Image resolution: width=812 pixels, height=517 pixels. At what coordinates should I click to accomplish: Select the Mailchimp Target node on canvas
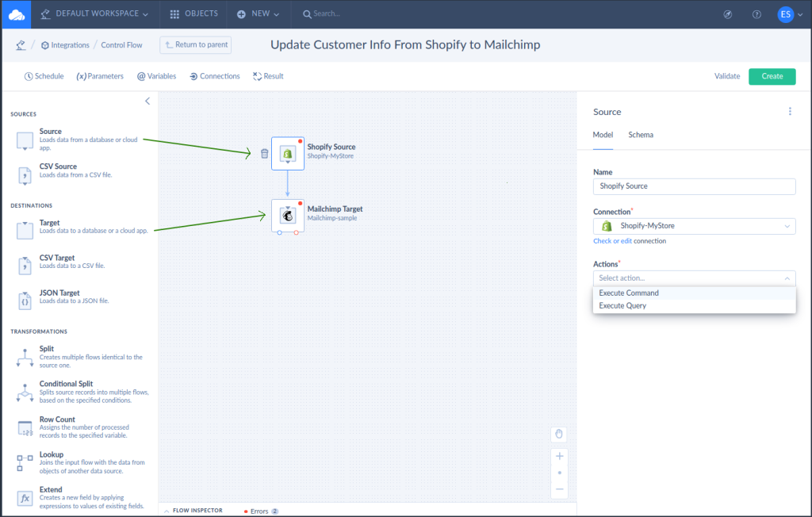(288, 216)
